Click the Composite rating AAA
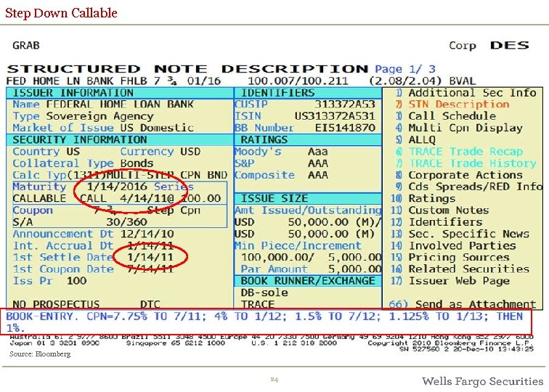Viewport: 549px width, 392px height. coord(318,175)
